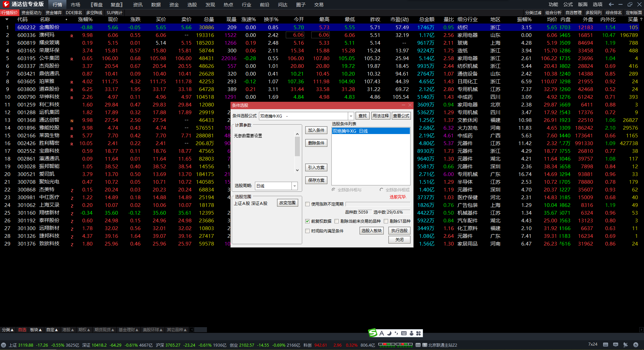Uncheck 前复权数据 checkbox
644x350 pixels.
click(x=307, y=221)
